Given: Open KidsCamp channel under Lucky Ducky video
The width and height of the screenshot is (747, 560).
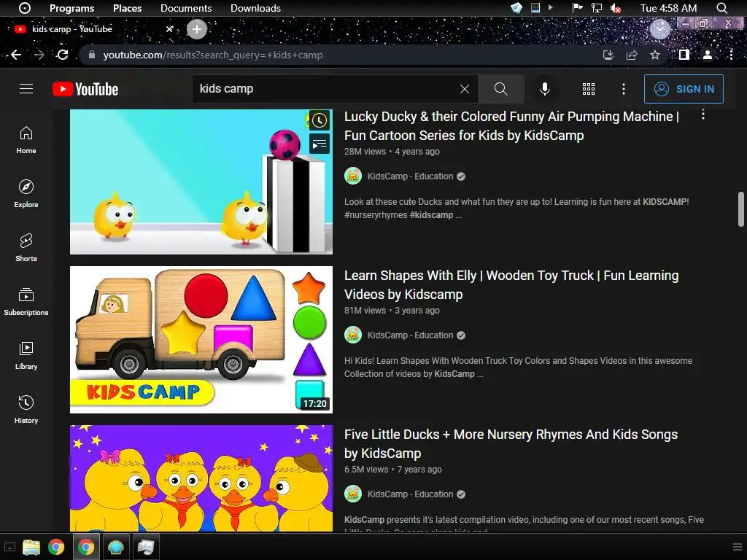Looking at the screenshot, I should click(410, 176).
